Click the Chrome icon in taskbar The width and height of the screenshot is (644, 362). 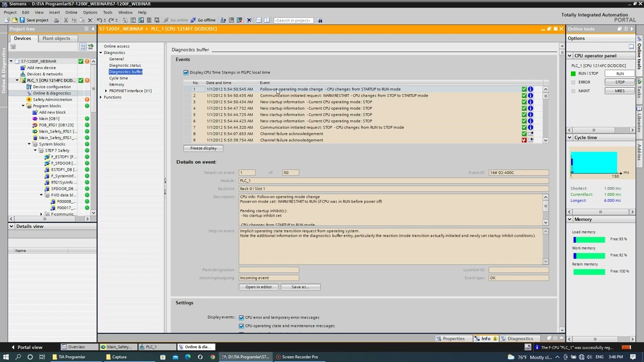[x=212, y=357]
